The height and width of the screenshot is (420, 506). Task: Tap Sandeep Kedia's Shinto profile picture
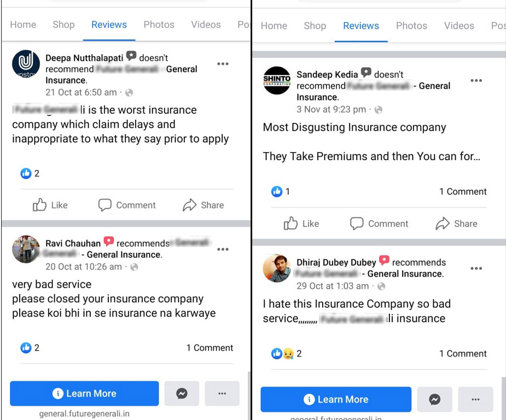coord(277,81)
